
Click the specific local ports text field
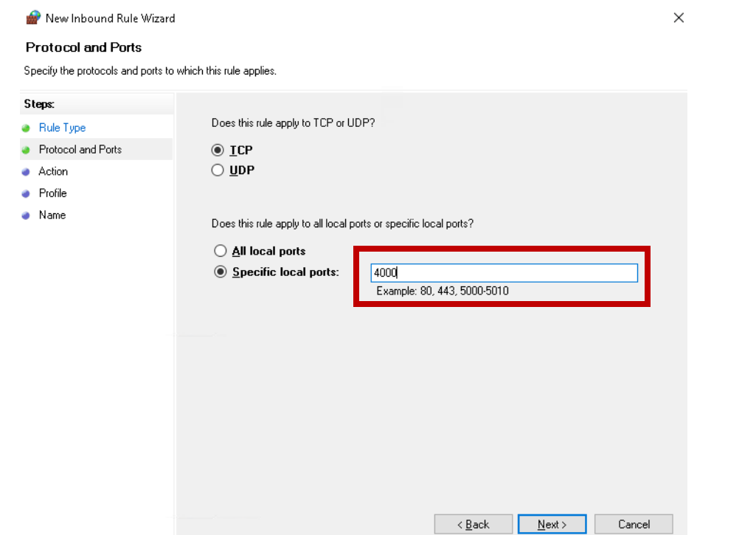tap(503, 273)
